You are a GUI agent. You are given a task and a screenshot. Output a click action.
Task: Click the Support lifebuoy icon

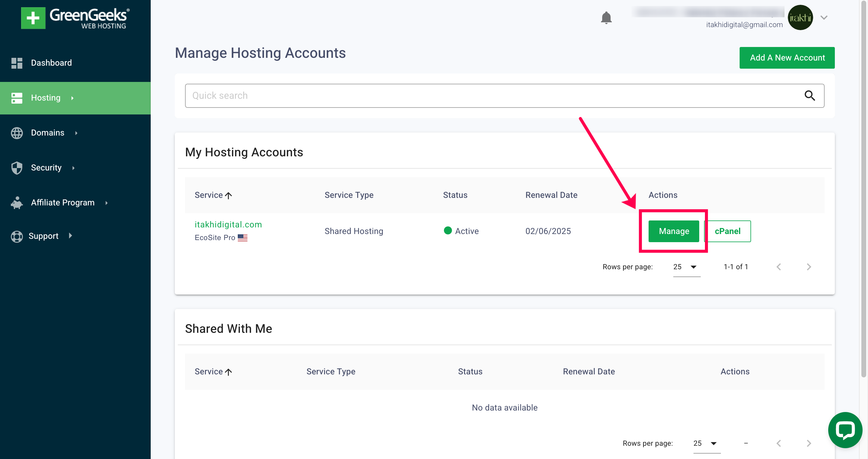[x=17, y=236]
